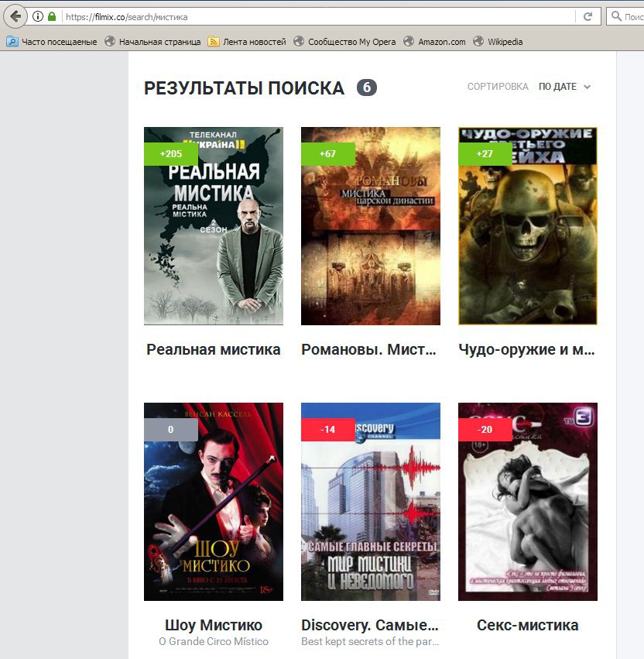Click the magnifier icon in search box
The width and height of the screenshot is (644, 659).
616,16
